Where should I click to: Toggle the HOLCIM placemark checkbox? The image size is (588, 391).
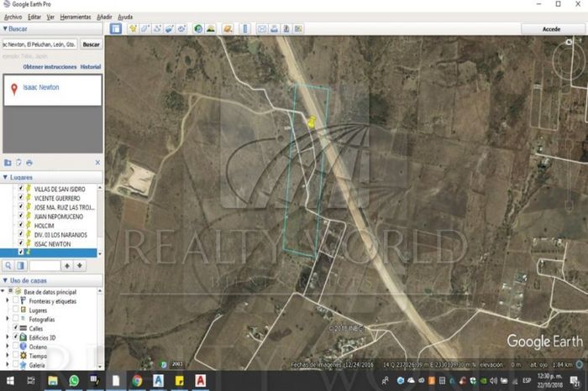pos(21,225)
